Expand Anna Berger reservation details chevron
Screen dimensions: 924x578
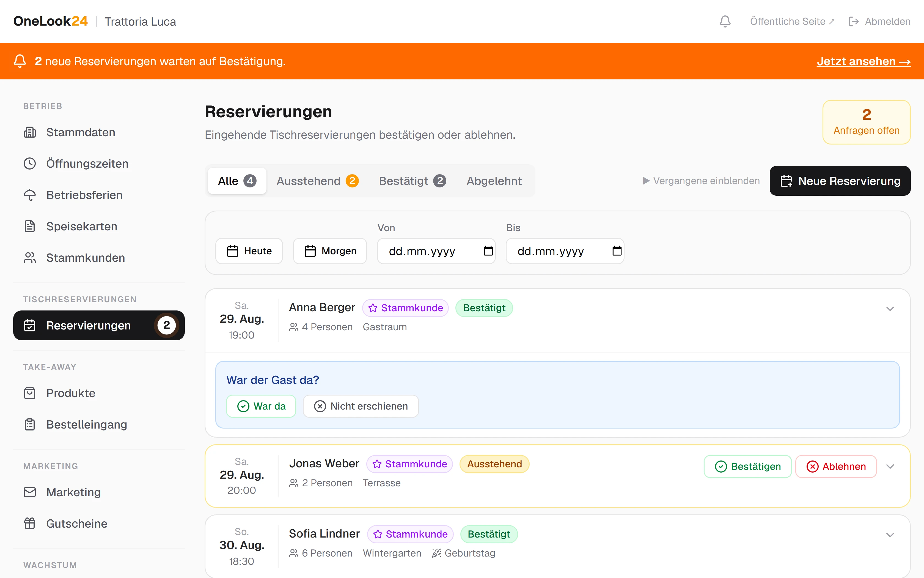tap(890, 309)
